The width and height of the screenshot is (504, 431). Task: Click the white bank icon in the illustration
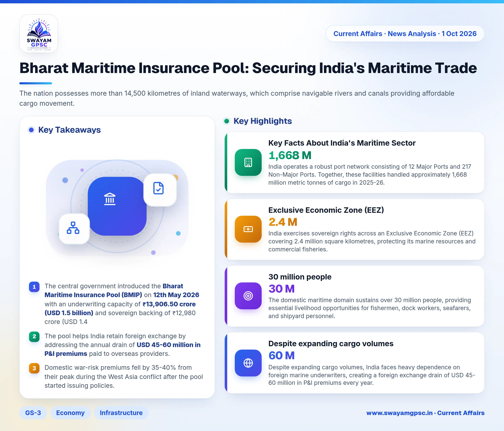pos(110,199)
